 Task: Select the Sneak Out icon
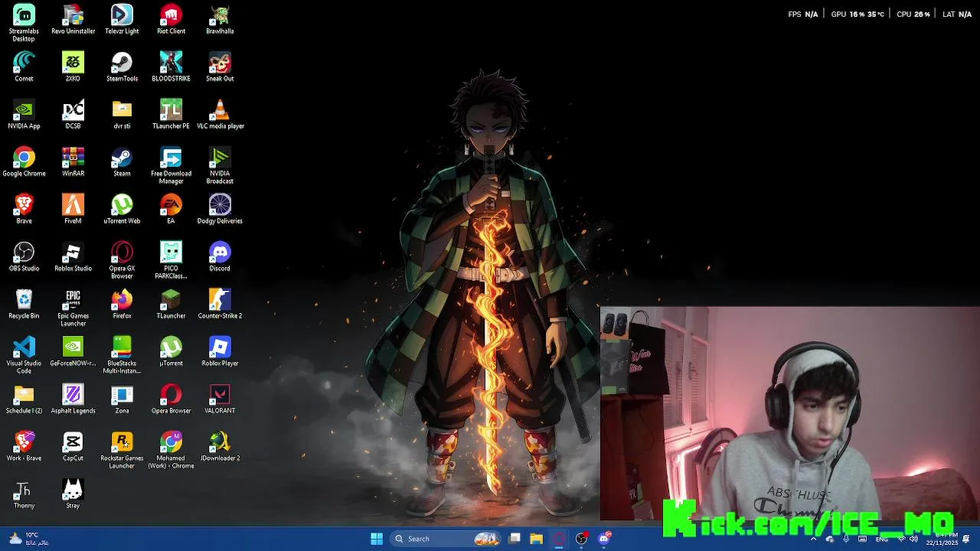coord(220,67)
